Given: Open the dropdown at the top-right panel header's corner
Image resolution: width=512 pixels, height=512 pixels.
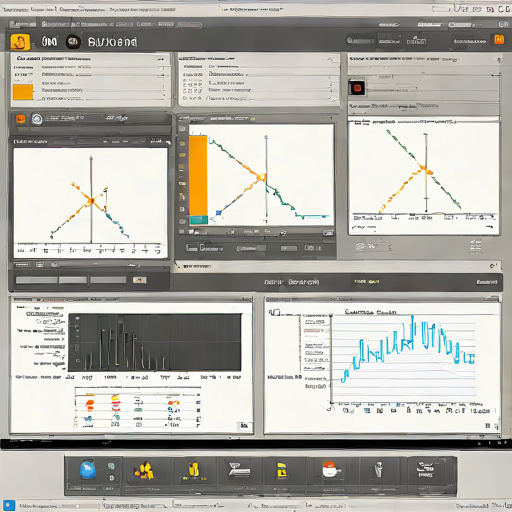Looking at the screenshot, I should pos(499,60).
